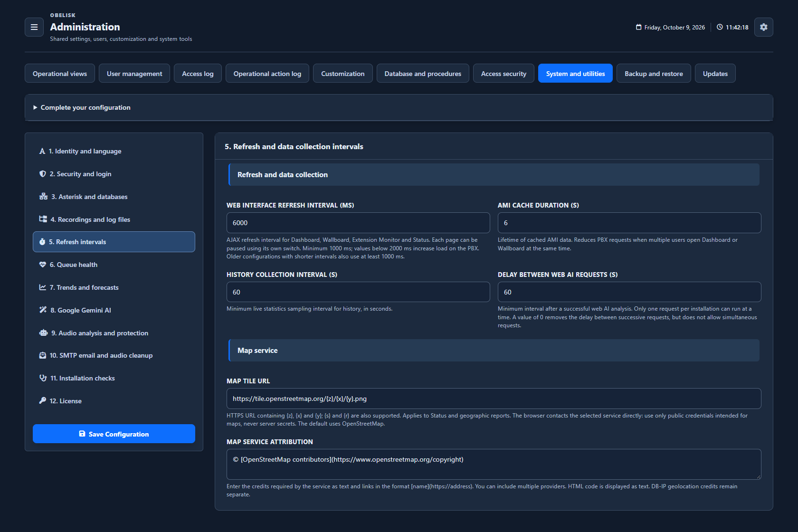
Task: Select the Customization tab
Action: [343, 73]
